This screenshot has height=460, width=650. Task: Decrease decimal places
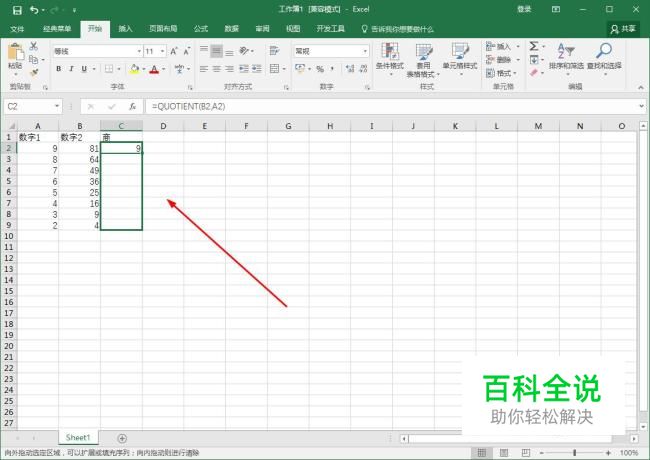364,69
